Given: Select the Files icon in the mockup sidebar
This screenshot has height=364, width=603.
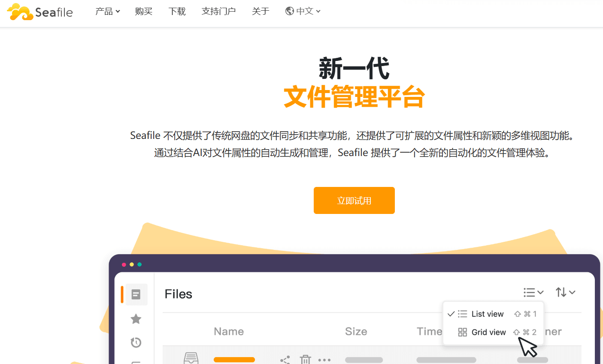Looking at the screenshot, I should 136,295.
